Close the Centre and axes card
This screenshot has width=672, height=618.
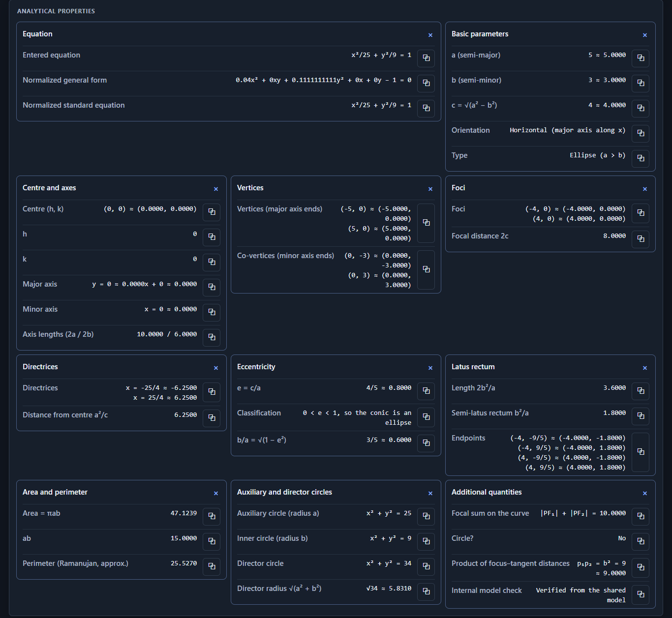coord(216,189)
